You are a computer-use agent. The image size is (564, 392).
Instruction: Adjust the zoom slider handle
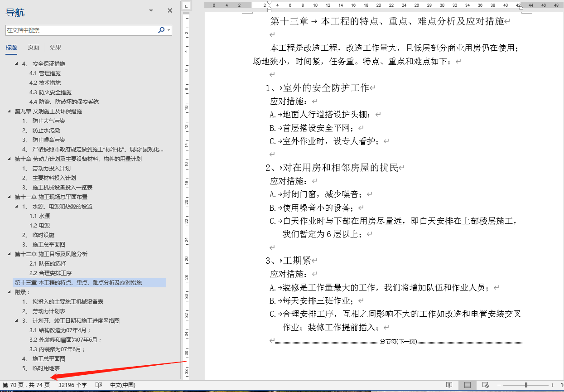tap(526, 385)
